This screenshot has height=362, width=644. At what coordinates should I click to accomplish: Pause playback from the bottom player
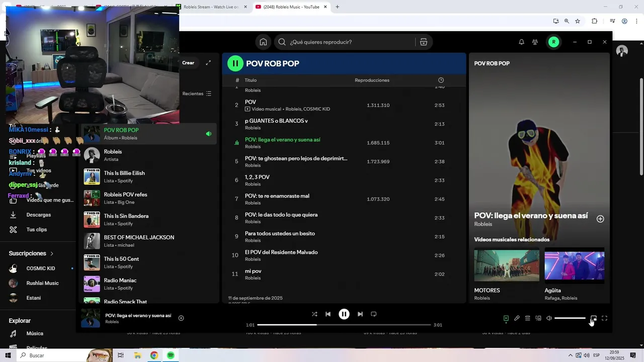pos(344,314)
